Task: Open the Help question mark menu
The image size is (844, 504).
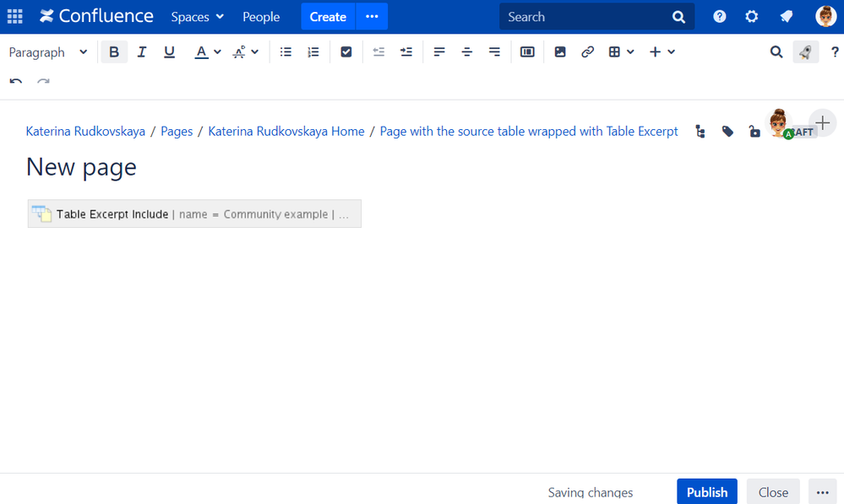Action: (720, 17)
